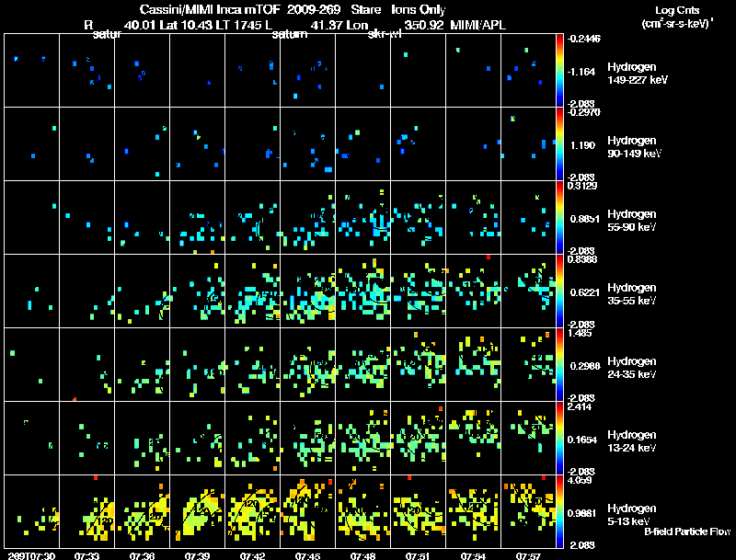
Task: Click the '-1.164' colorbar midpoint value
Action: [581, 72]
